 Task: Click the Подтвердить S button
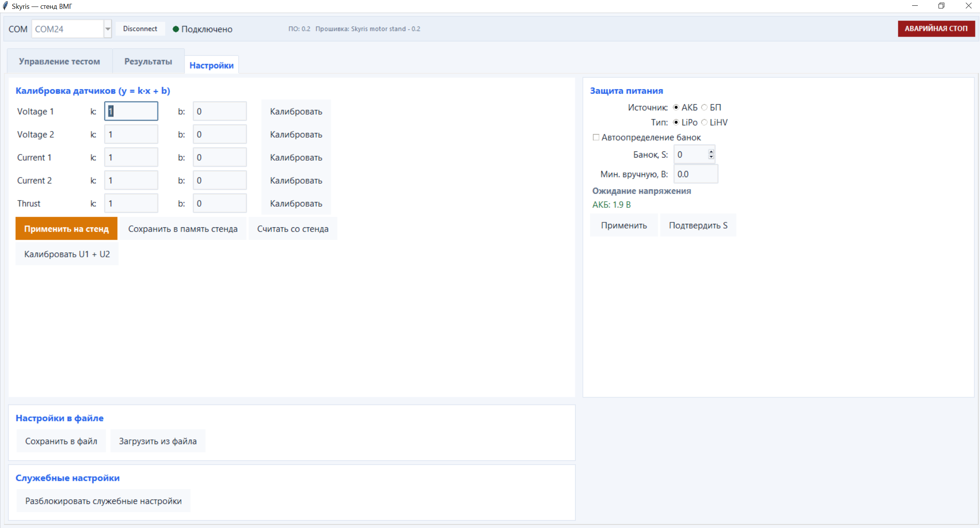698,225
